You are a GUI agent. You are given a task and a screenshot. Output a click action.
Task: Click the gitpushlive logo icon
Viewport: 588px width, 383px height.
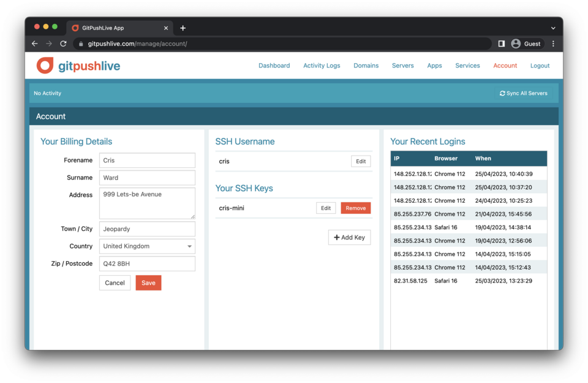pyautogui.click(x=45, y=66)
